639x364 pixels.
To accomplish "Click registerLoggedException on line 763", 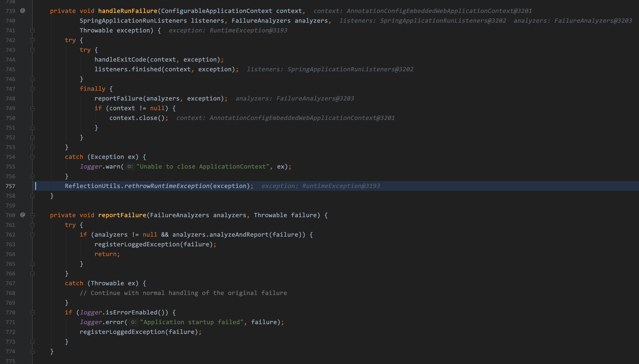I will click(x=137, y=244).
